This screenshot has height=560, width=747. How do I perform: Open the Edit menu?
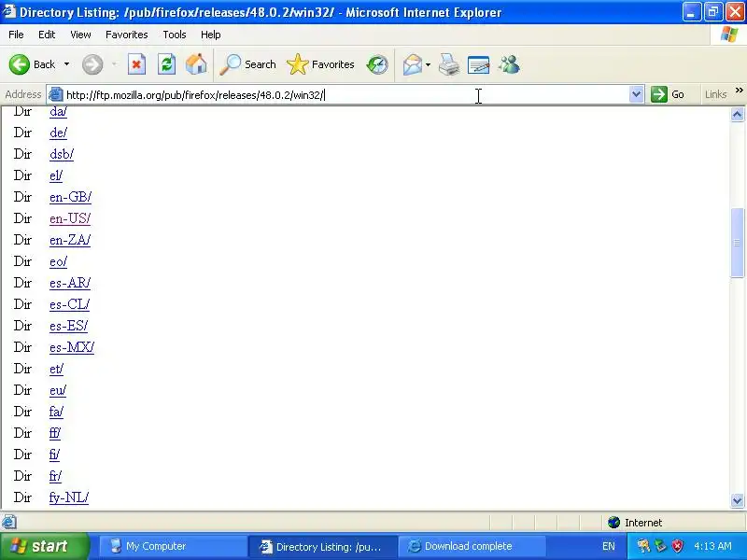47,35
